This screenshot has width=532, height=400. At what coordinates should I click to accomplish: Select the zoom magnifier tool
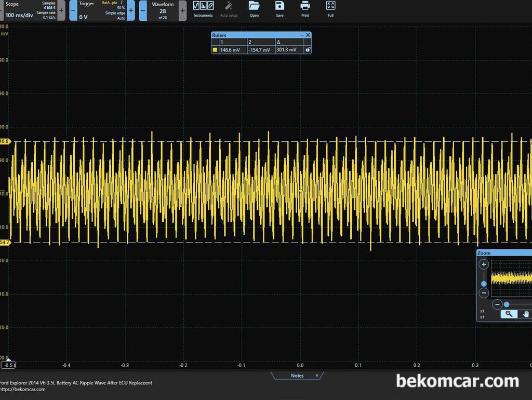509,314
